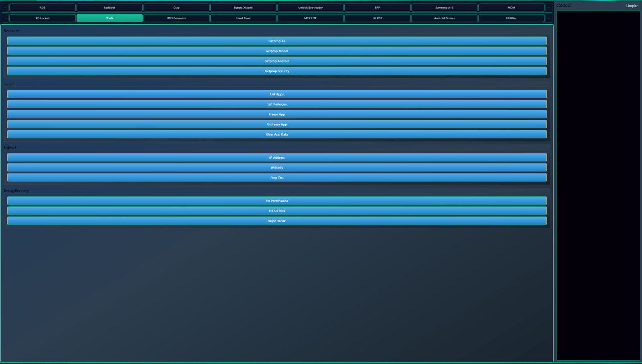The height and width of the screenshot is (364, 642).
Task: Go to the Android Drivers tab
Action: click(x=444, y=18)
